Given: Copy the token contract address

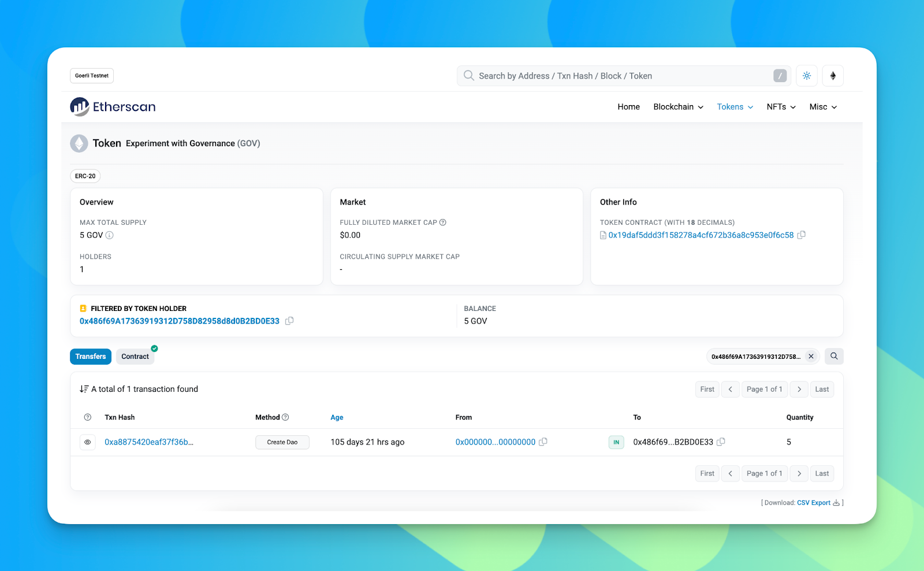Looking at the screenshot, I should 801,235.
